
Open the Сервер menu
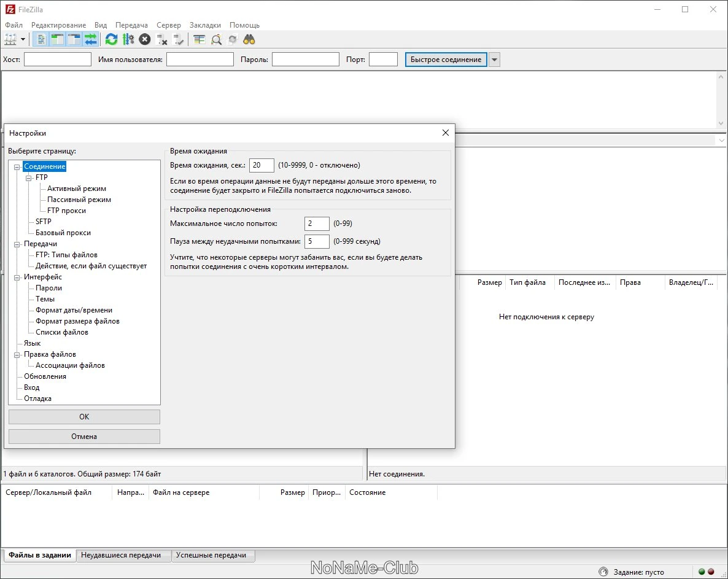169,25
